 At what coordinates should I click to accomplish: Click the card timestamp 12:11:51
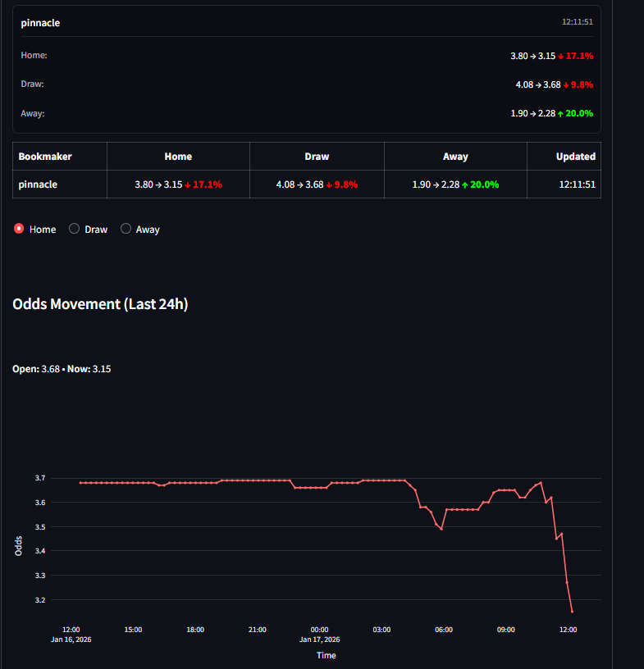click(x=578, y=22)
